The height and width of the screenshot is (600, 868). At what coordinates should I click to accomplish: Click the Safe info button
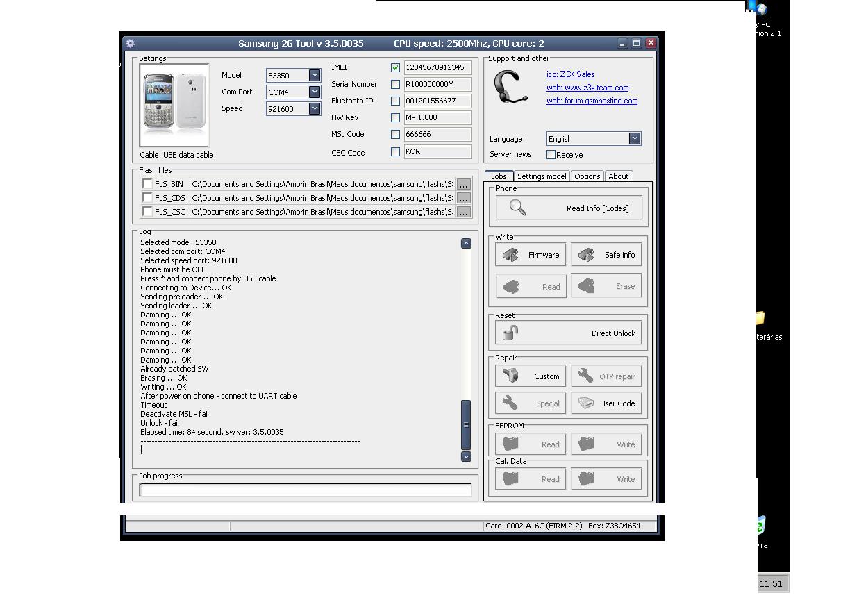(x=606, y=255)
